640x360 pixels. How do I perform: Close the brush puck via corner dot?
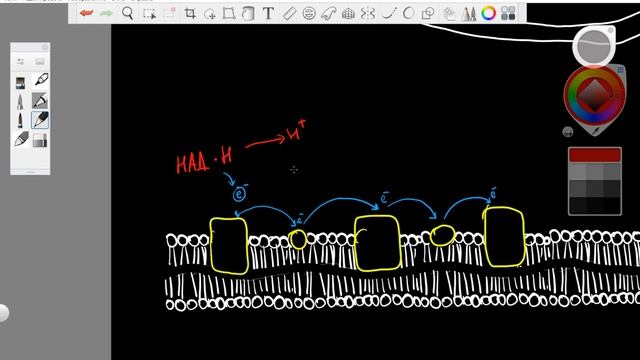coord(611,31)
